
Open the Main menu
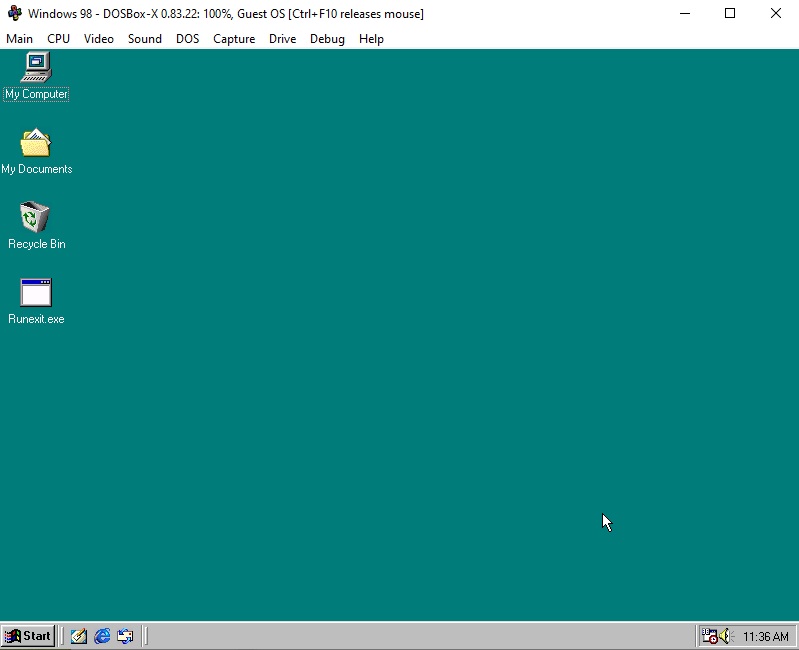[x=19, y=39]
